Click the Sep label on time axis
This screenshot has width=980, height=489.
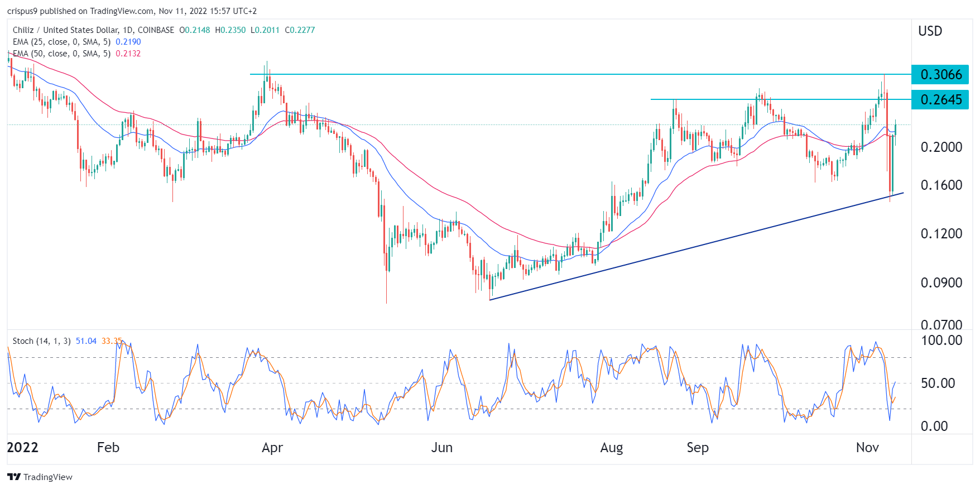tap(698, 448)
